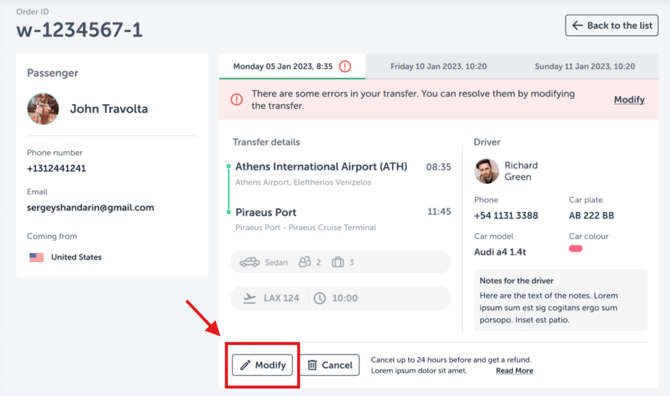
Task: Select the Monday 05 Jan 2023 tab
Action: click(292, 66)
